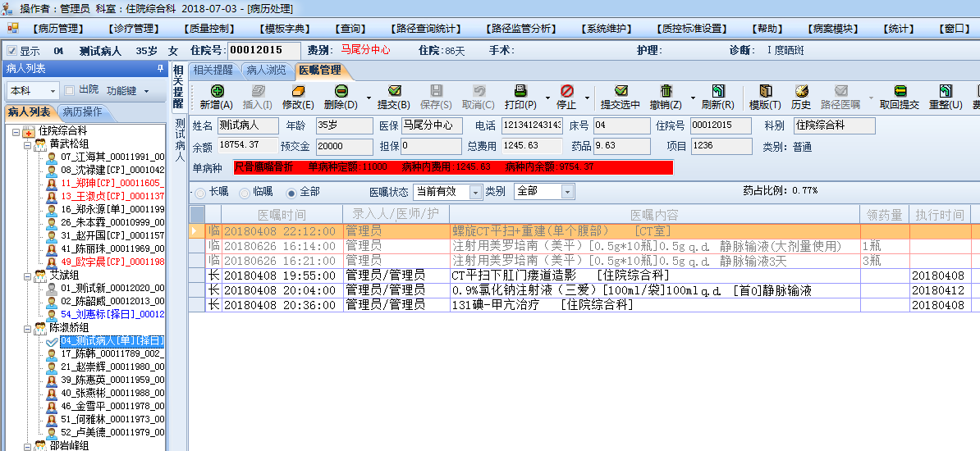Click the 提交选中 submit selected icon
Viewport: 980px width, 451px height.
tap(620, 91)
